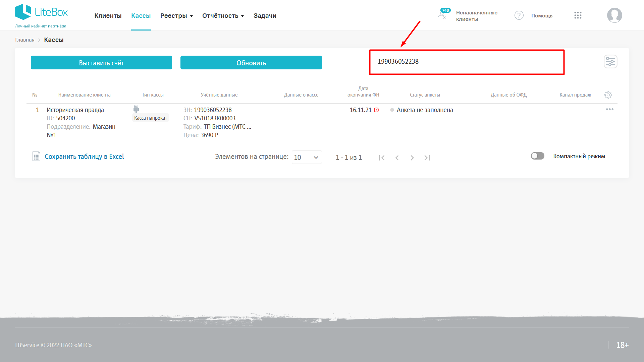This screenshot has height=362, width=644.
Task: Click the date 16.11.21
Action: (361, 110)
